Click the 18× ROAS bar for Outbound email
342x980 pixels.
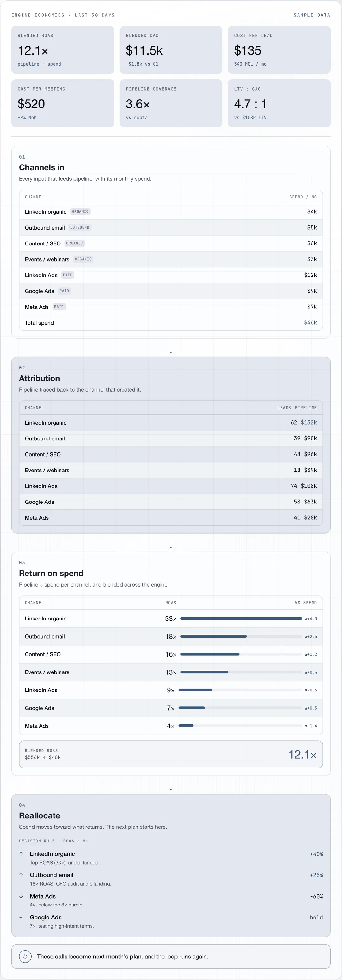(x=241, y=636)
